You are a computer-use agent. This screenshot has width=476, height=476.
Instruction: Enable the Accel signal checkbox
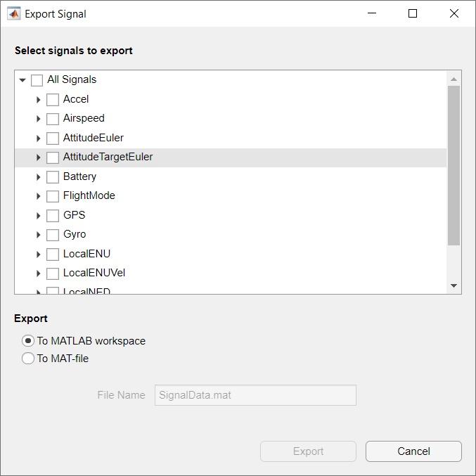point(53,100)
